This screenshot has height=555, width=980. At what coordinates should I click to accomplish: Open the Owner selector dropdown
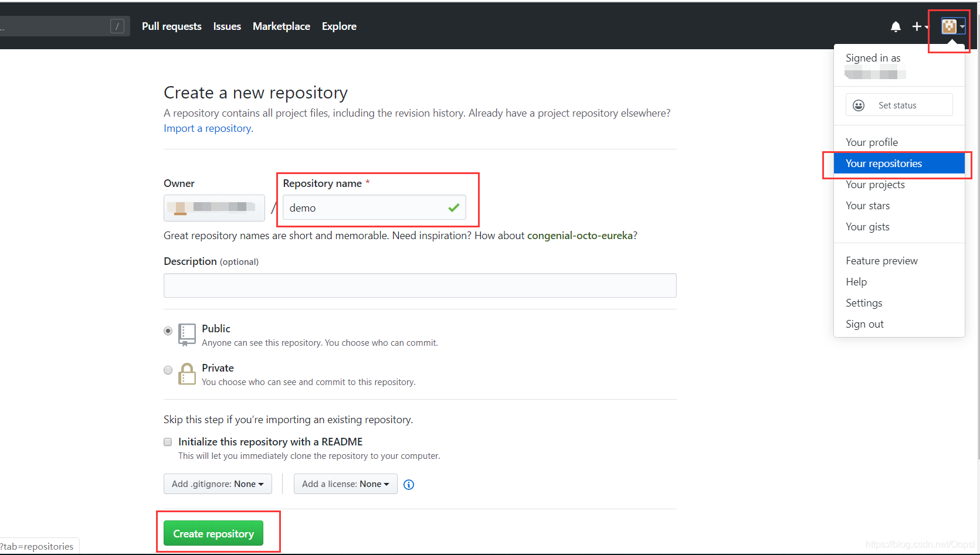click(214, 208)
